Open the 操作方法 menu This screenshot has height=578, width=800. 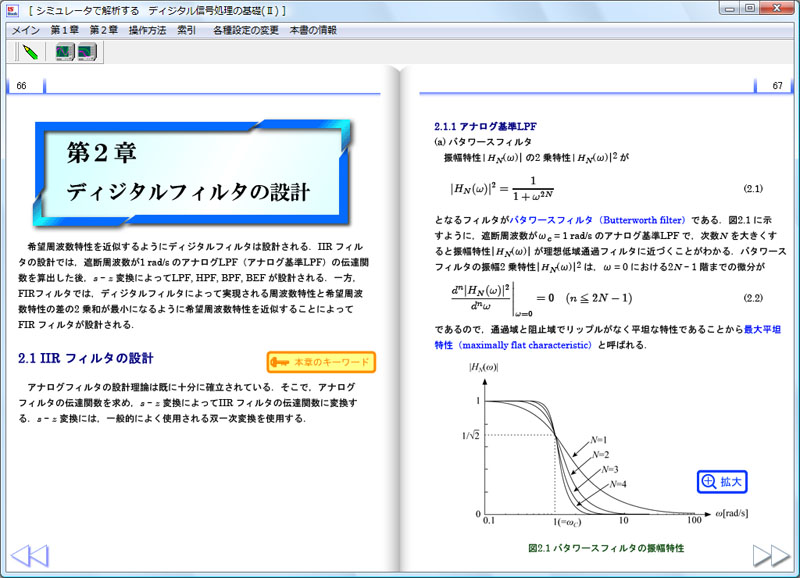click(147, 30)
